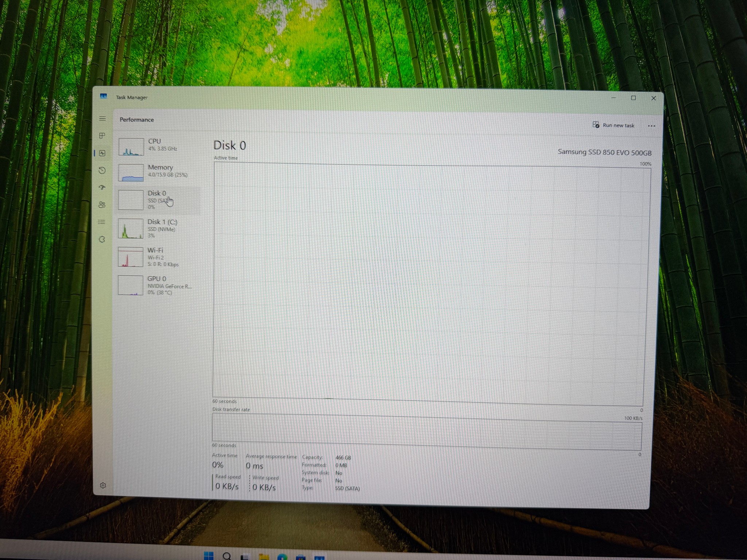The width and height of the screenshot is (747, 560).
Task: Click the Samsung SSD 850 EVO 500GB label
Action: pos(604,152)
